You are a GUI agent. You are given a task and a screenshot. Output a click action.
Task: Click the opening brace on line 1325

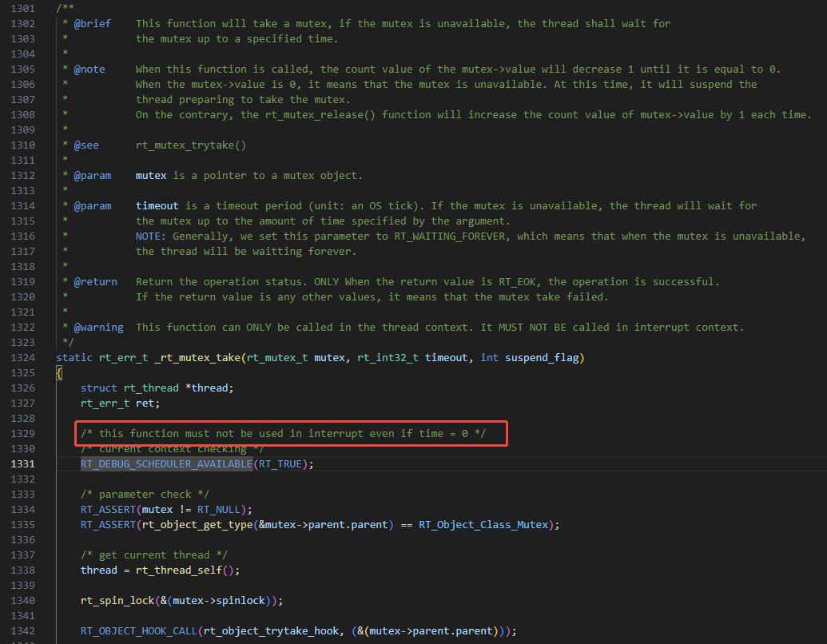[59, 373]
